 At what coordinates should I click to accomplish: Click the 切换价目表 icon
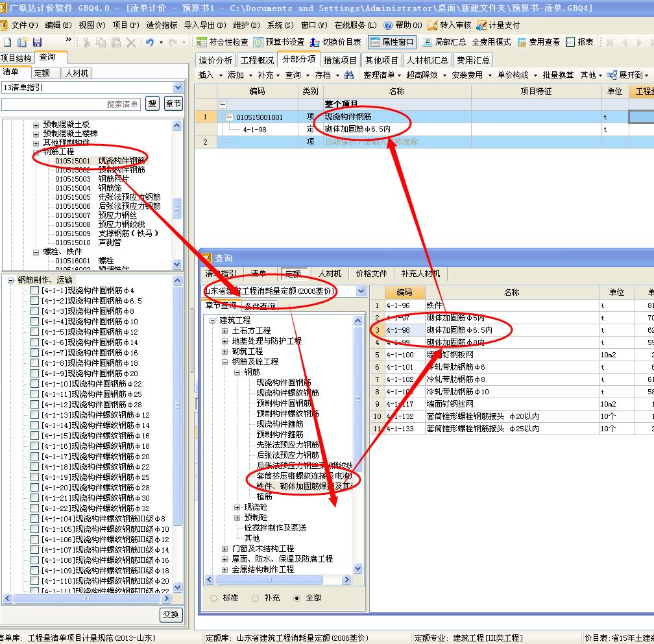point(315,42)
